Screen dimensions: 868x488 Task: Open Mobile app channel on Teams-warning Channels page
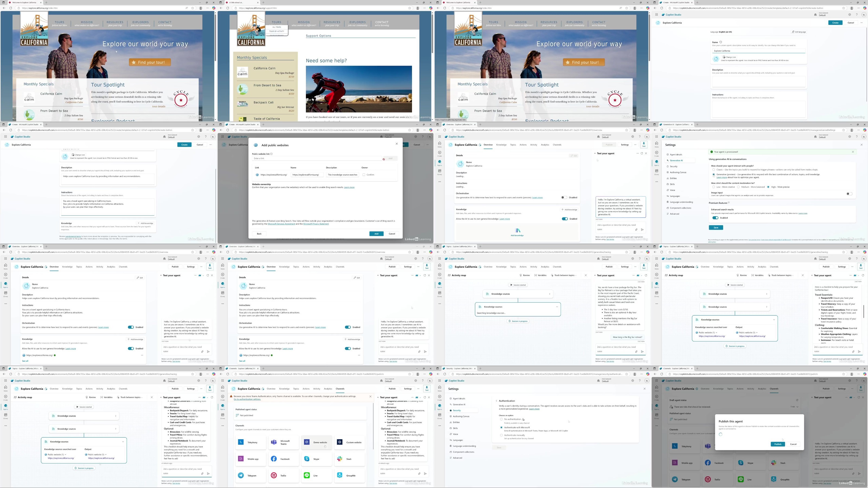click(250, 459)
